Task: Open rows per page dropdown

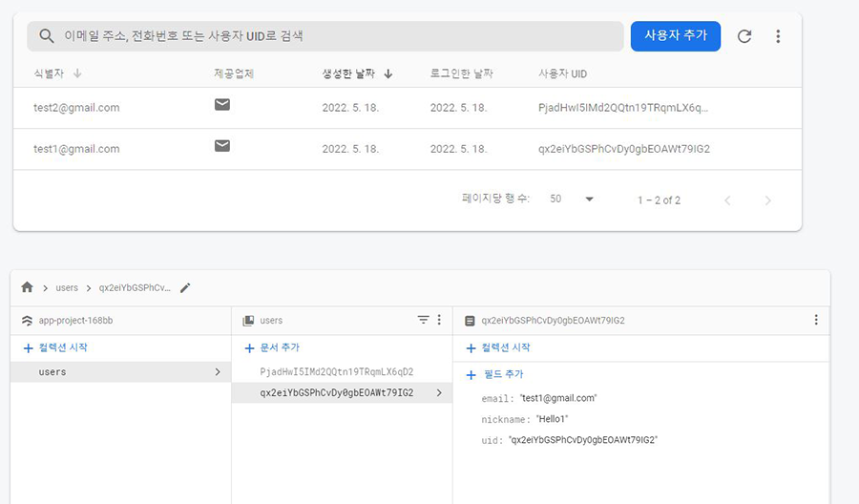Action: tap(572, 199)
